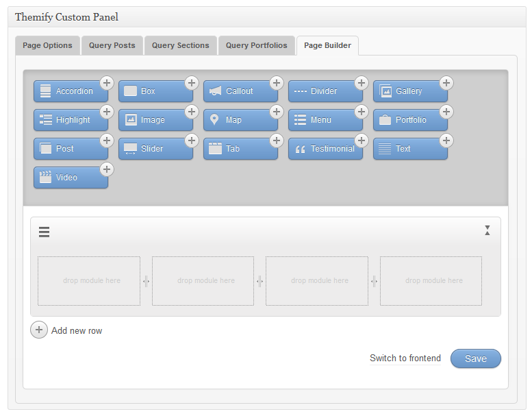Open the Query Posts tab
The image size is (532, 414).
coord(112,46)
